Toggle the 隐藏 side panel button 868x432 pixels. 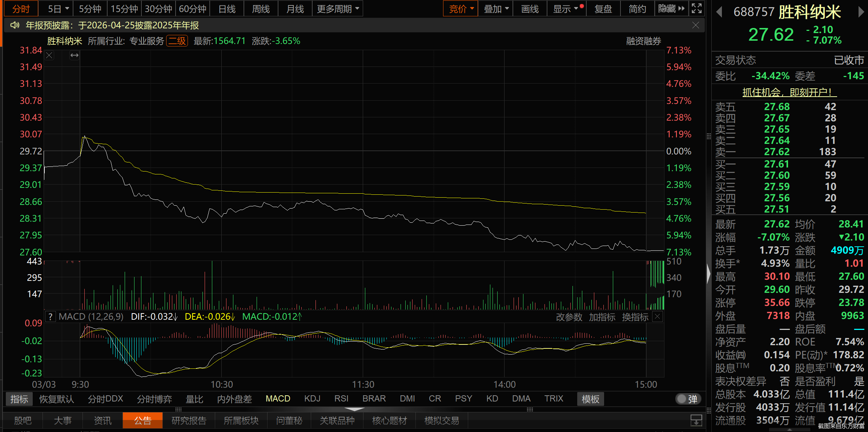671,8
